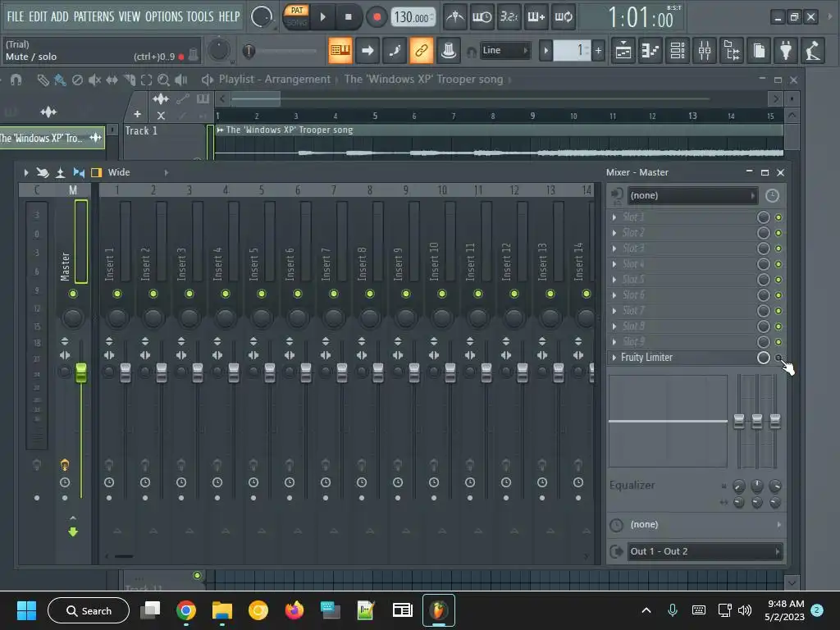Screen dimensions: 840x630
Task: Expand Slot 1 effect menu arrow
Action: click(x=614, y=217)
